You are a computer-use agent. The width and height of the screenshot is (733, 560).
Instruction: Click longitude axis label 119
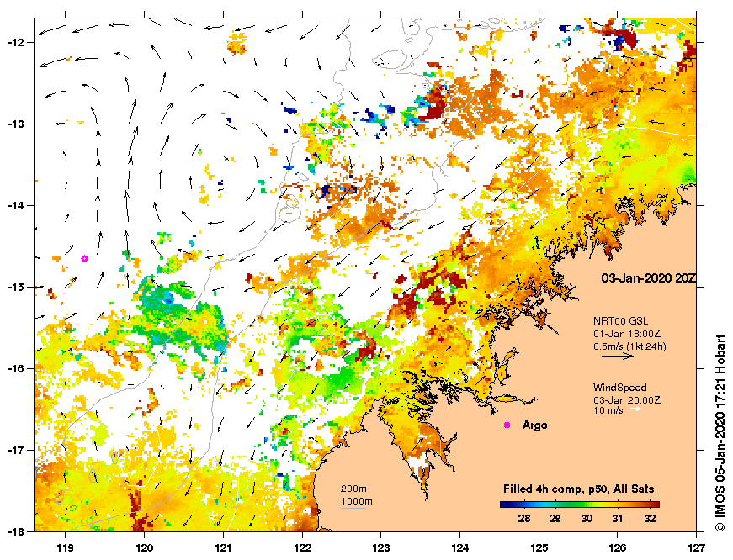point(65,547)
